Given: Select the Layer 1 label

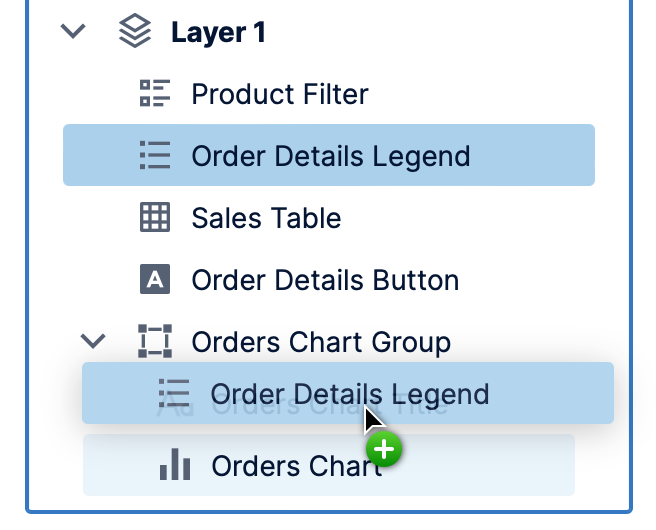Looking at the screenshot, I should tap(218, 32).
